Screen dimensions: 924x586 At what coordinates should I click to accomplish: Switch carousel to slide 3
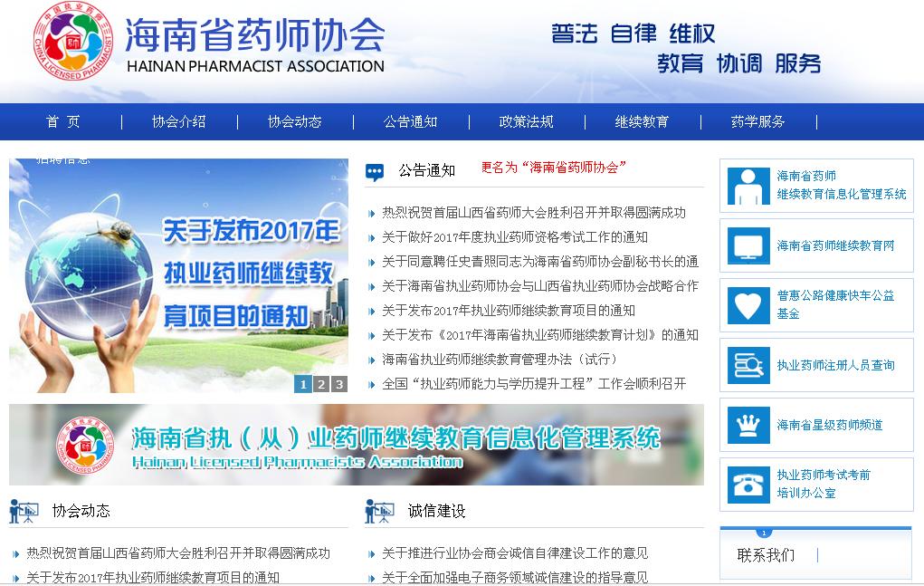pos(338,384)
